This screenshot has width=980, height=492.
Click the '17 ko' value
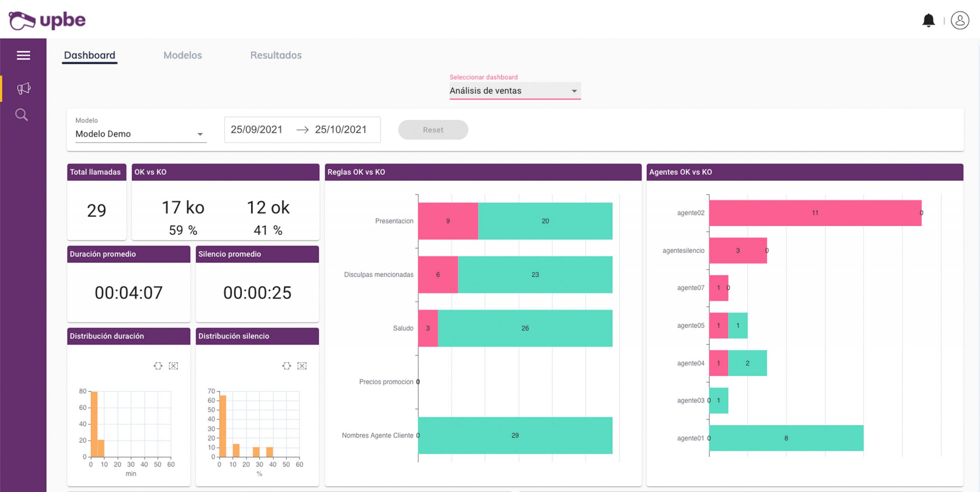(183, 208)
